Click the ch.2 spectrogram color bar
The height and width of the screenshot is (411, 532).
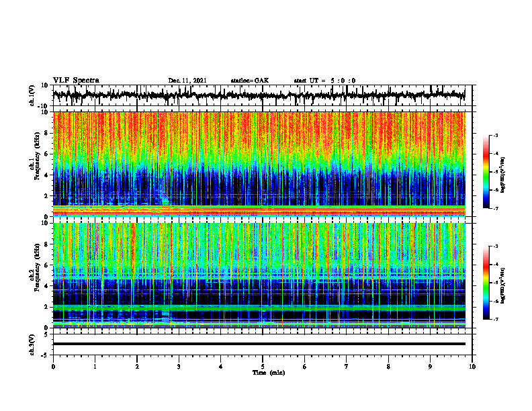[x=486, y=283]
